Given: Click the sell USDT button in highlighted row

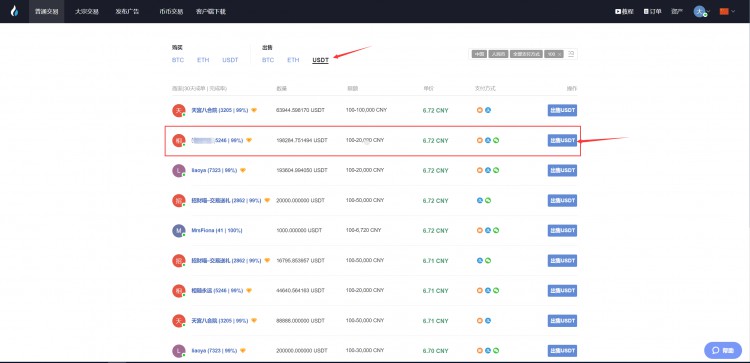Looking at the screenshot, I should (562, 141).
